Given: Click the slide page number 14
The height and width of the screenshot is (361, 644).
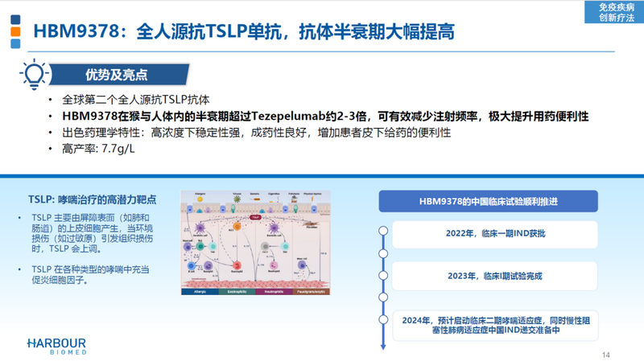Looking at the screenshot, I should 607,354.
